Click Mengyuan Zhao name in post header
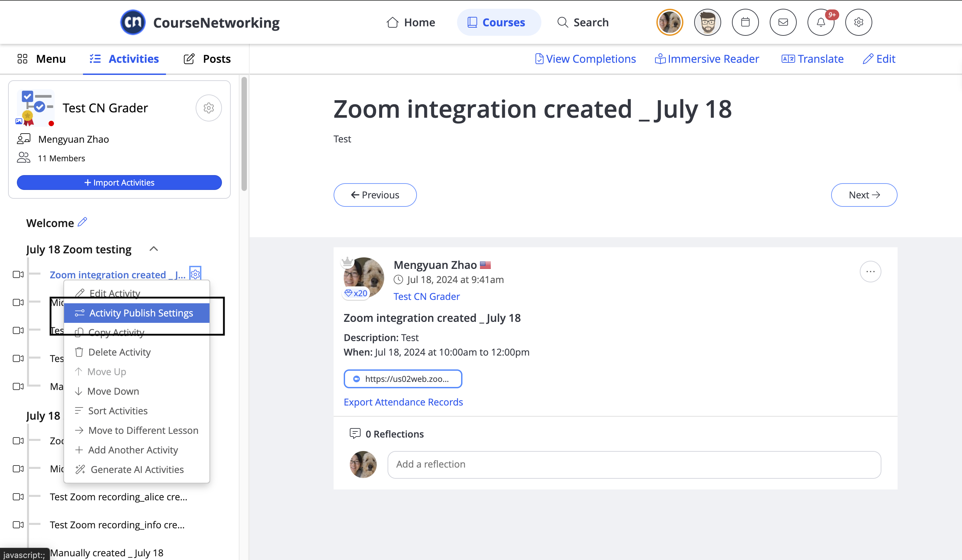This screenshot has width=962, height=560. tap(435, 264)
